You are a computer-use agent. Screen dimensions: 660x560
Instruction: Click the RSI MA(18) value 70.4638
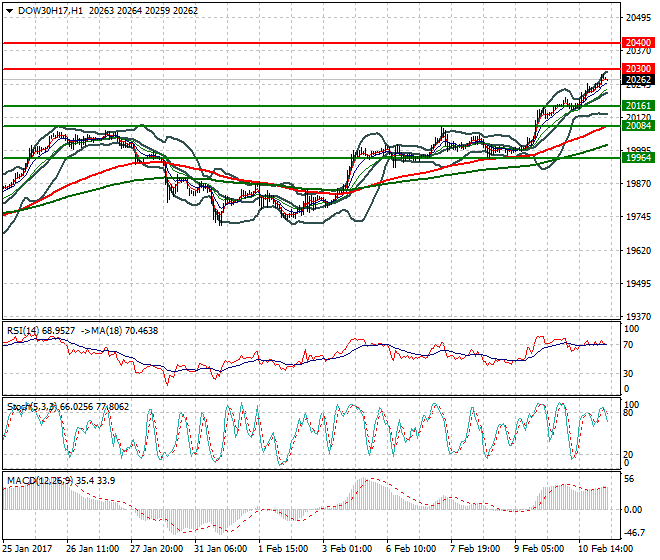pos(141,331)
